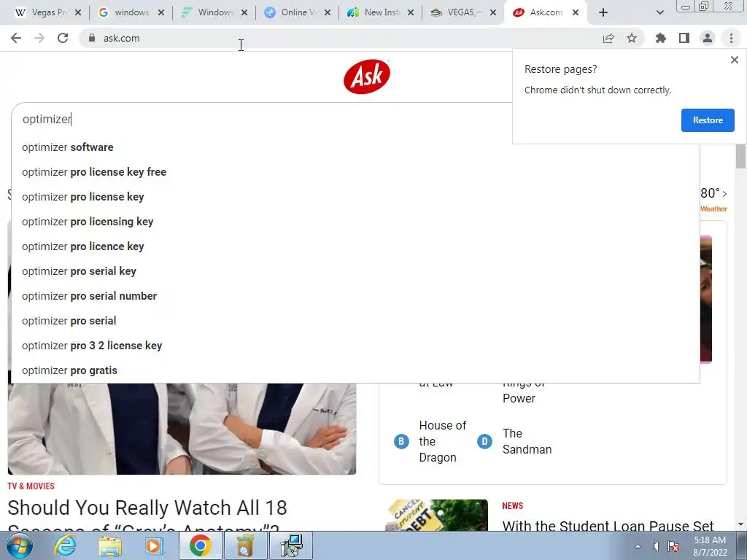Select suggestion 'optimizer pro license key free'
This screenshot has width=747, height=560.
355,172
